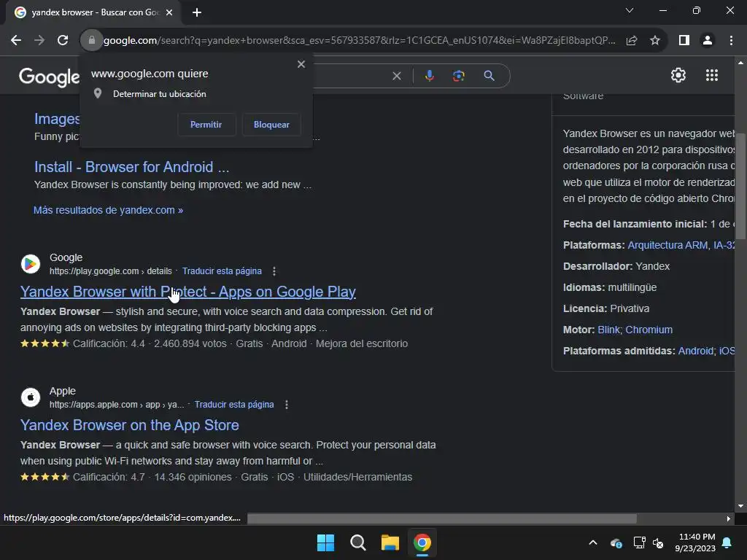The image size is (747, 560).
Task: Click the Apple result favicon
Action: [x=31, y=397]
